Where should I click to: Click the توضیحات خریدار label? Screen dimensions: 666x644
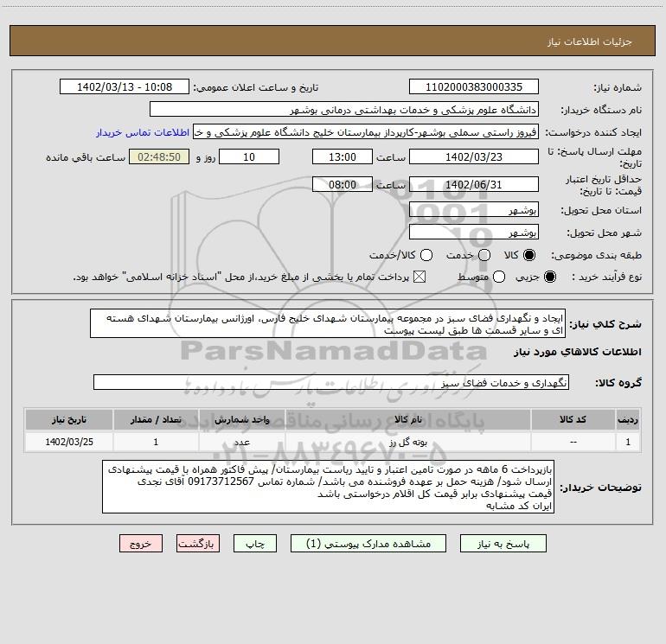coord(600,488)
